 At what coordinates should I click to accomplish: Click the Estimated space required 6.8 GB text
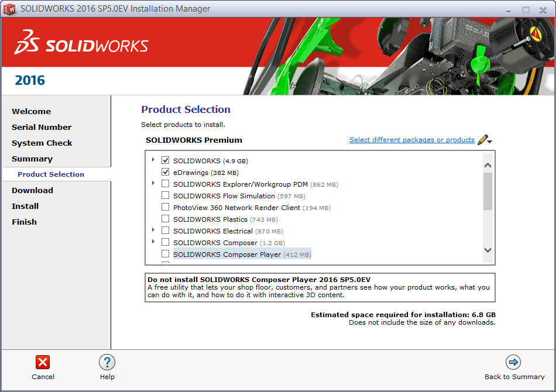pyautogui.click(x=403, y=315)
